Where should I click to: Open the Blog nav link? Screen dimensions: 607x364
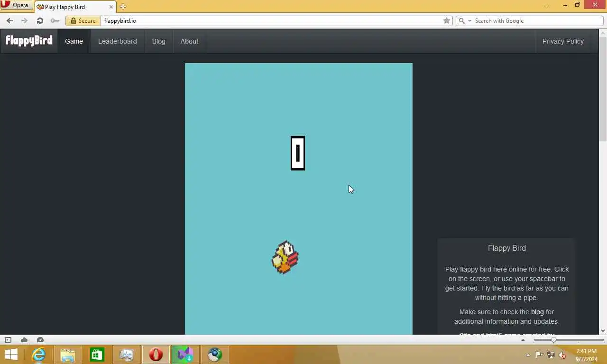159,41
